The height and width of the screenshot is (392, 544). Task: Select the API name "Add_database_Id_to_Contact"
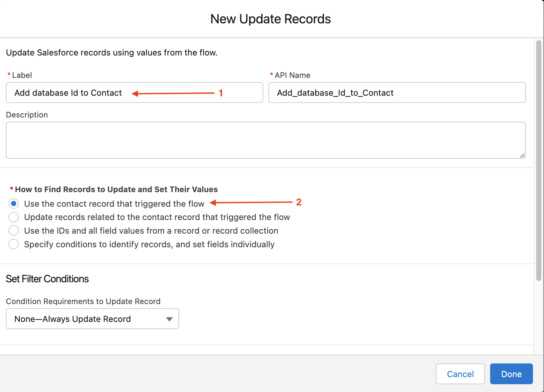tap(335, 92)
